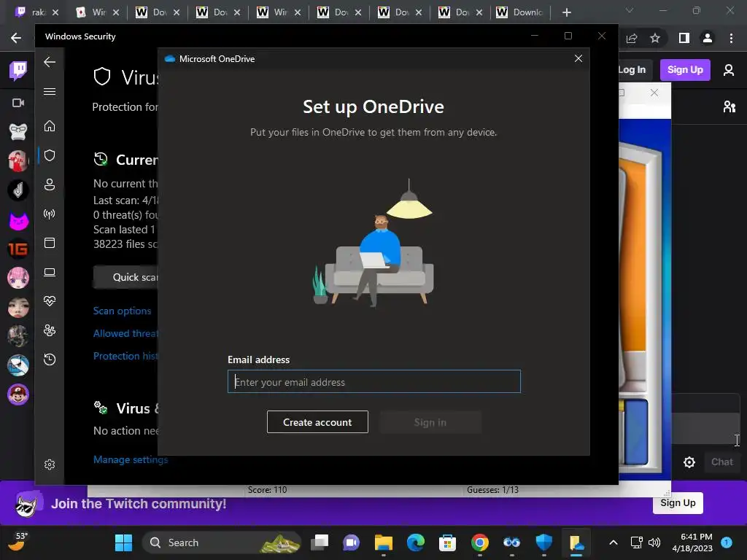
Task: Open the 1G channel avatar in Twitch sidebar
Action: point(18,249)
